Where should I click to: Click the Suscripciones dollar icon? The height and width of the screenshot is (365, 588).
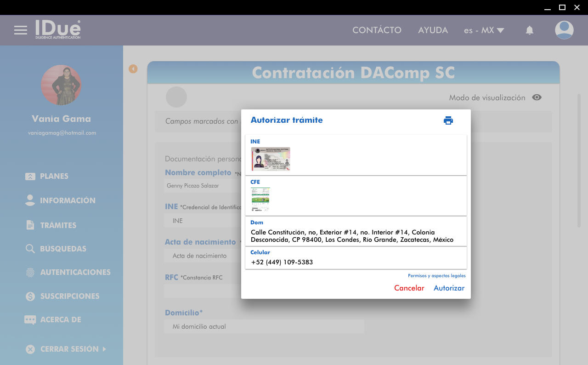tap(30, 297)
